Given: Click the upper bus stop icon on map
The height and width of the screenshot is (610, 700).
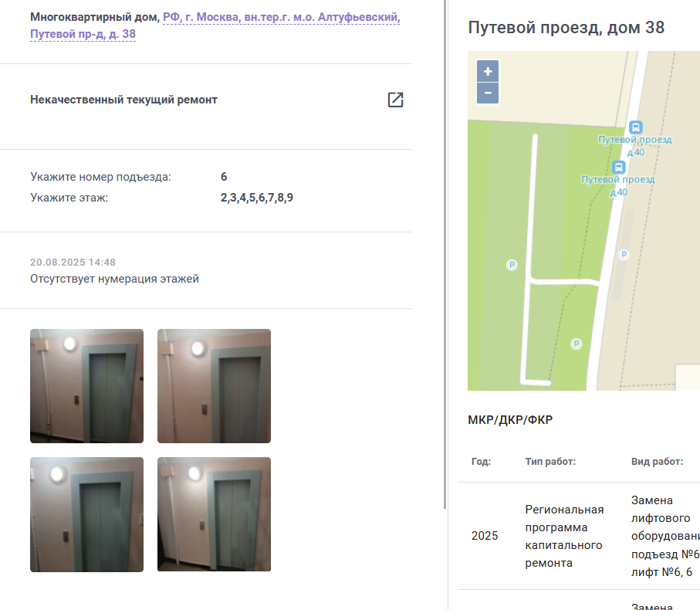Looking at the screenshot, I should [x=636, y=127].
